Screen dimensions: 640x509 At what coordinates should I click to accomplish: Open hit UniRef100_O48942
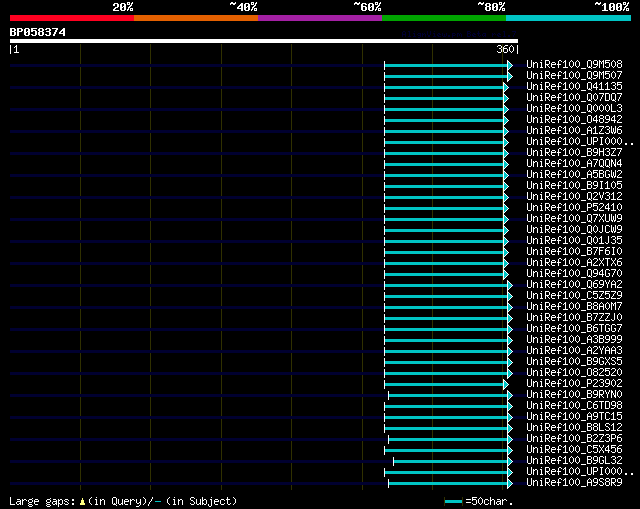574,120
